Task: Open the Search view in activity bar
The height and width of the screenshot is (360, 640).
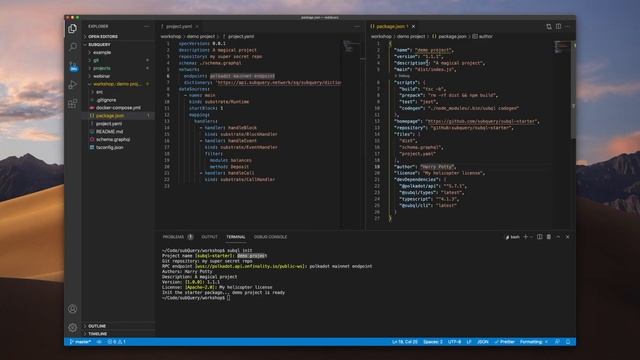Action: click(73, 47)
